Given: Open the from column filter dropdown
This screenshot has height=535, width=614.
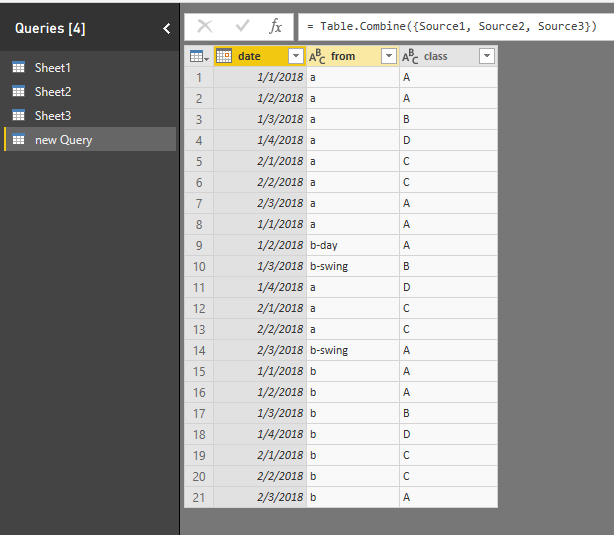Looking at the screenshot, I should pos(388,56).
